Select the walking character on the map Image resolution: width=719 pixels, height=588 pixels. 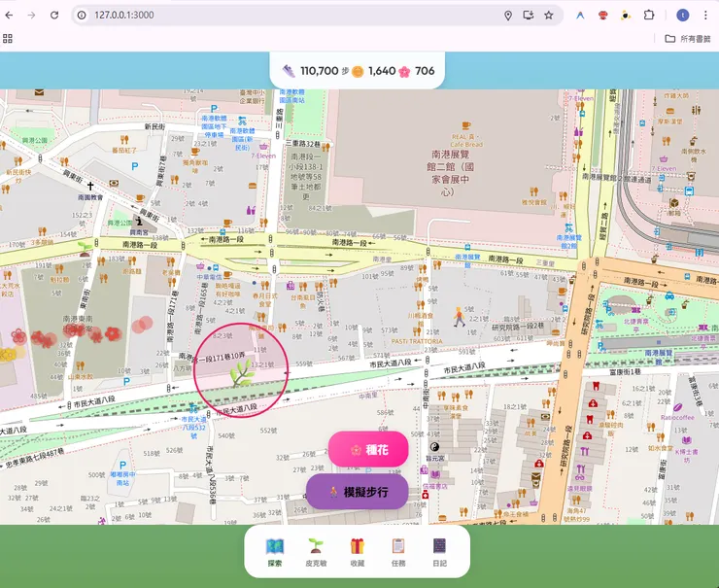point(459,317)
